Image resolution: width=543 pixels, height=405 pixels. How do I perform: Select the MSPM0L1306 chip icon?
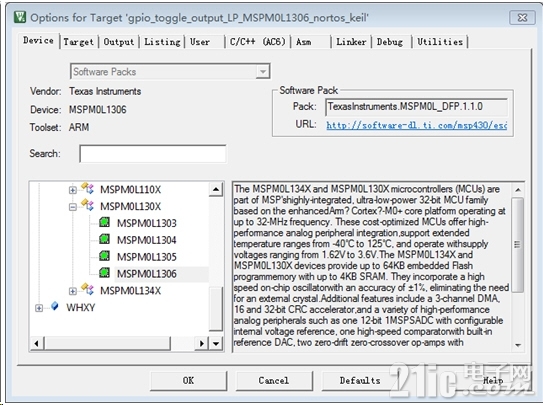[105, 273]
